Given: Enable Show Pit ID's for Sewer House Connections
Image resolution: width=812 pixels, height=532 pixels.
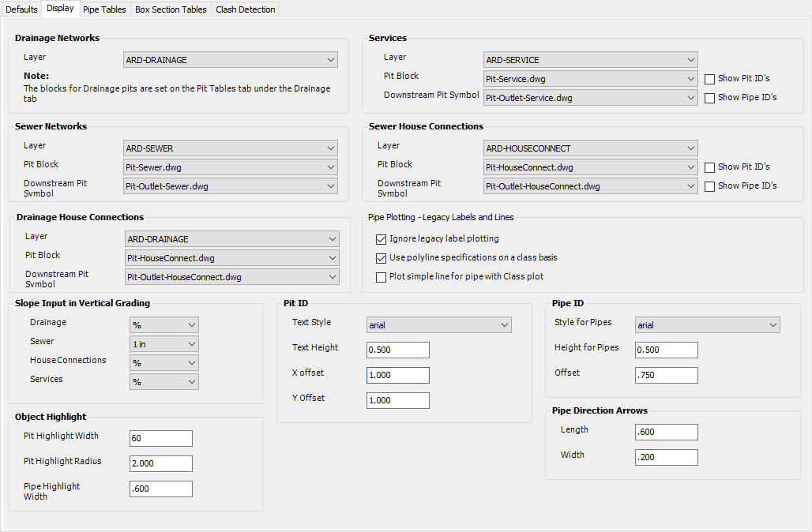Looking at the screenshot, I should pos(710,167).
